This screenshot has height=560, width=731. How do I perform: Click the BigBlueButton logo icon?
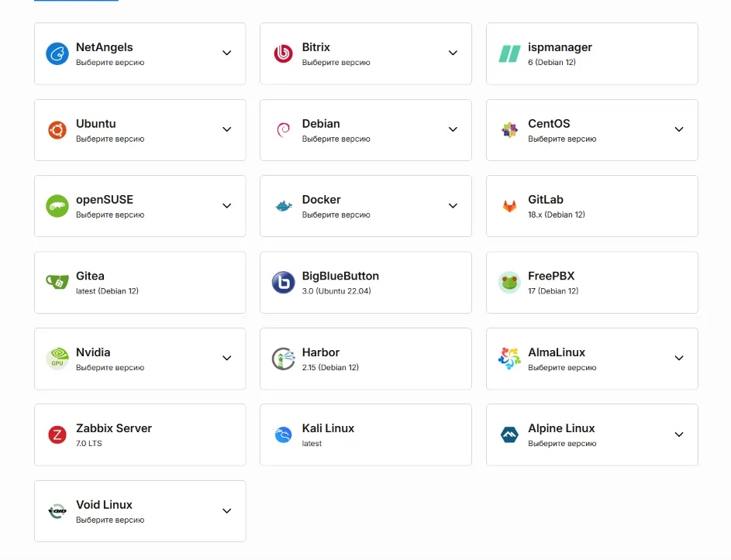[284, 283]
